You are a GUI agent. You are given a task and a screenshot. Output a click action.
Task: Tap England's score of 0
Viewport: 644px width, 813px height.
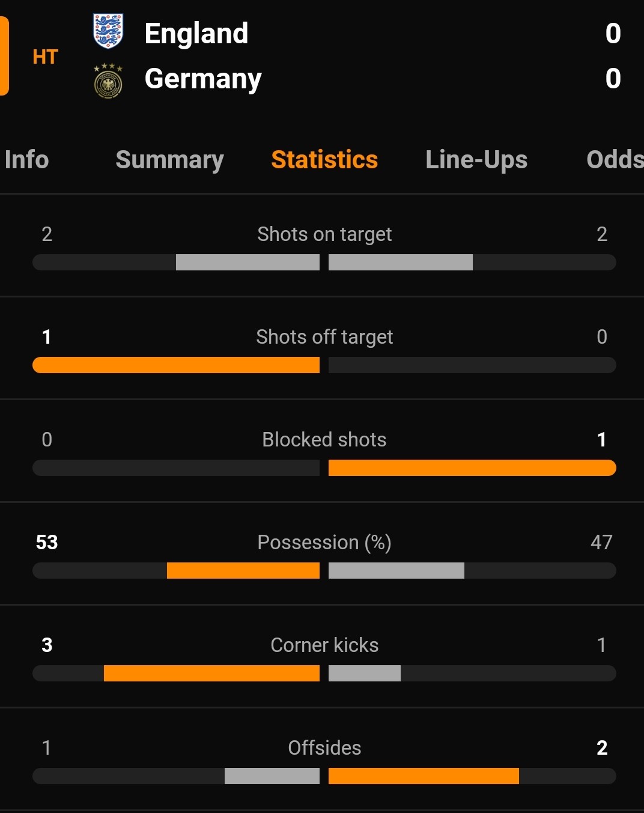[613, 33]
